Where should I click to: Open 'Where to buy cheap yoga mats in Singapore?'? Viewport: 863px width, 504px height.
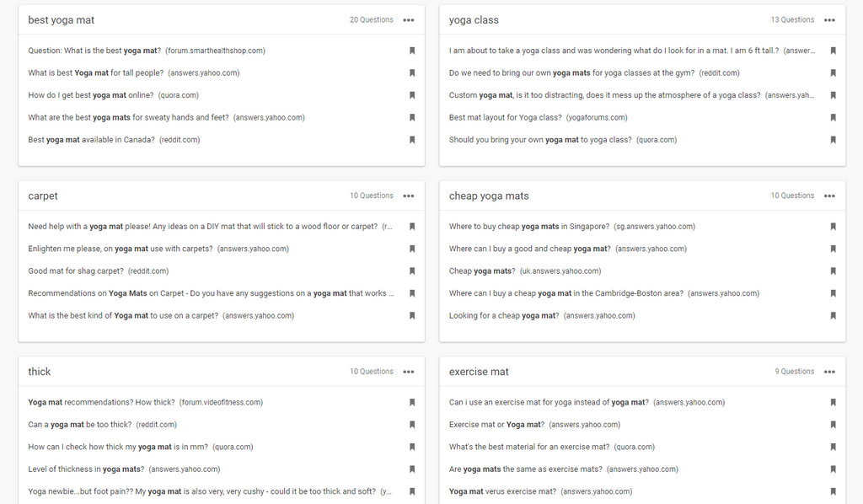pos(528,227)
